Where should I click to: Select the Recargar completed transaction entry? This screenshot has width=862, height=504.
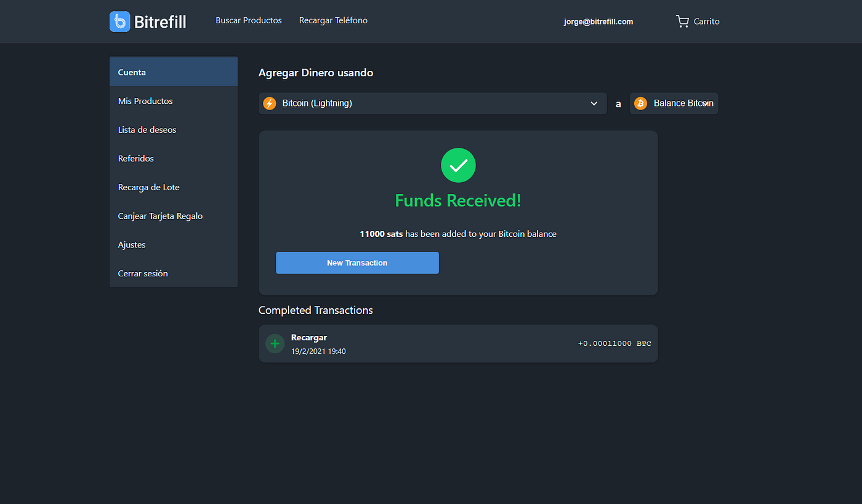click(x=458, y=343)
